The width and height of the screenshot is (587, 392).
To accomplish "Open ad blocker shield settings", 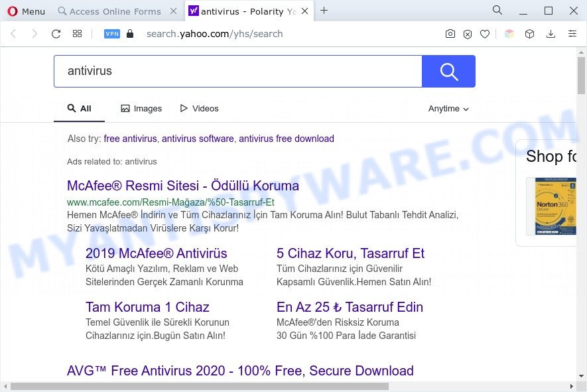I will pyautogui.click(x=468, y=34).
